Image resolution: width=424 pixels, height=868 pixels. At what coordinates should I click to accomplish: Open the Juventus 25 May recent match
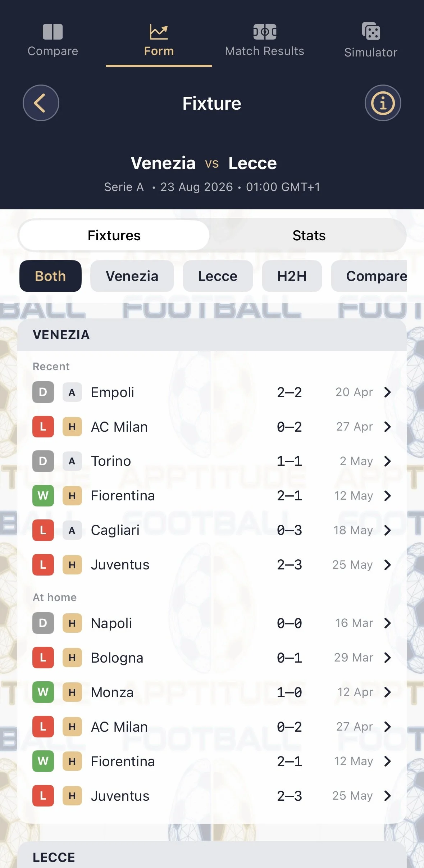click(x=212, y=565)
